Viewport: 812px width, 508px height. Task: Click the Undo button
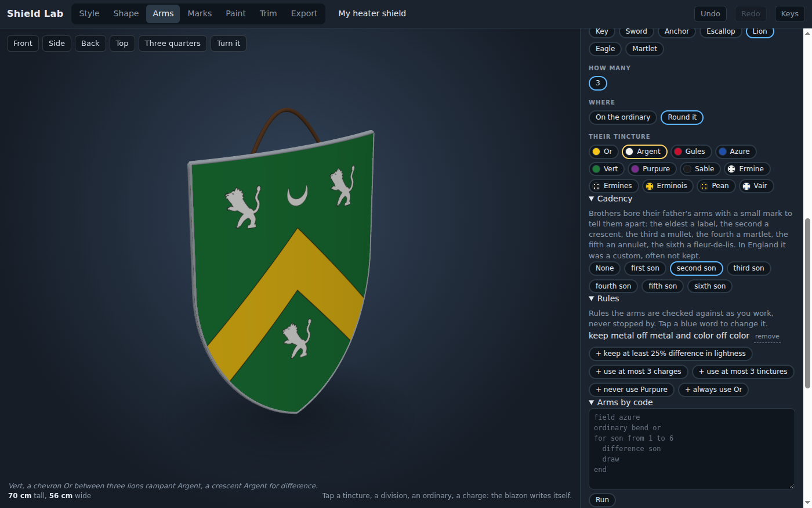coord(710,14)
